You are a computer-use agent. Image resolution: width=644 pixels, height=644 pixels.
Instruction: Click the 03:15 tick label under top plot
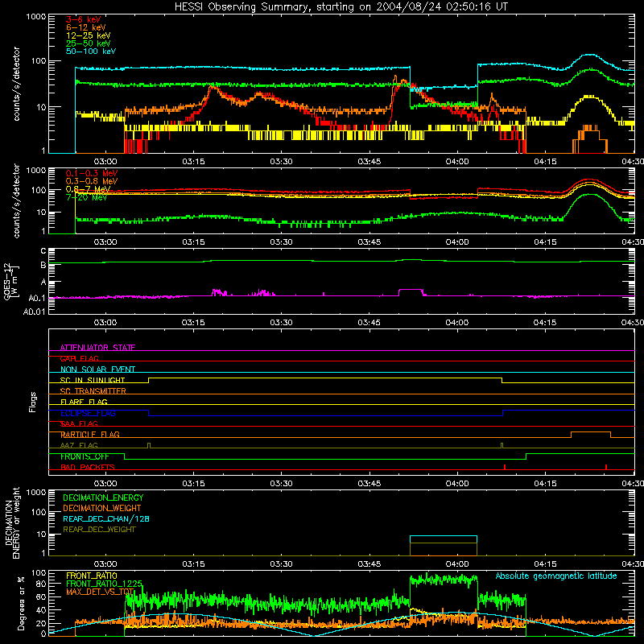click(x=193, y=162)
